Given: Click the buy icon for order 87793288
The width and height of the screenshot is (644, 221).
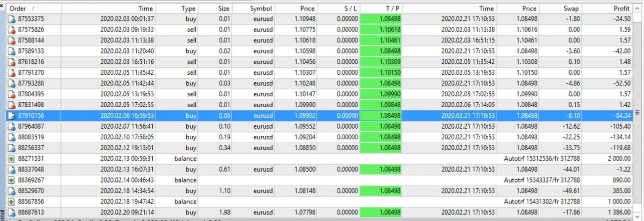Looking at the screenshot, I should point(11,83).
